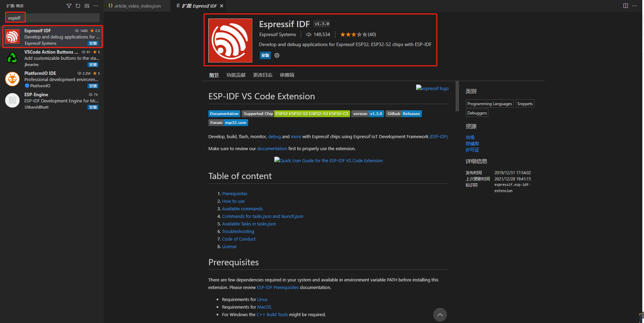Click the Espressif IDF list item logo
The width and height of the screenshot is (644, 323).
[x=12, y=36]
